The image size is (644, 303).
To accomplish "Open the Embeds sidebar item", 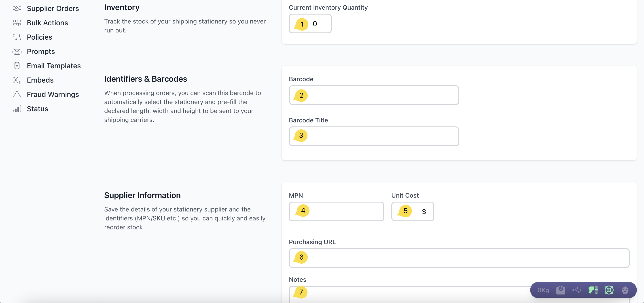I will [40, 80].
